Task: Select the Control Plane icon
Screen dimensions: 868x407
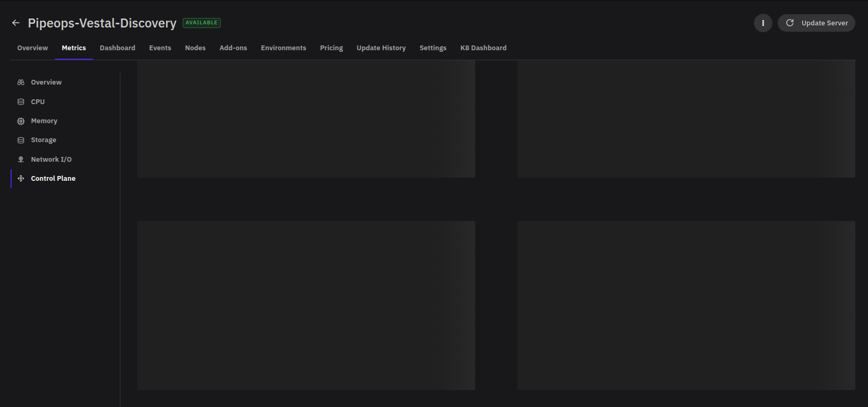Action: (x=21, y=179)
